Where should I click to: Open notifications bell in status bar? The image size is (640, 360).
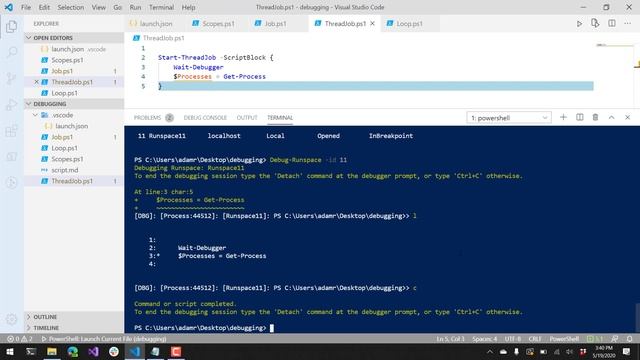(630, 339)
